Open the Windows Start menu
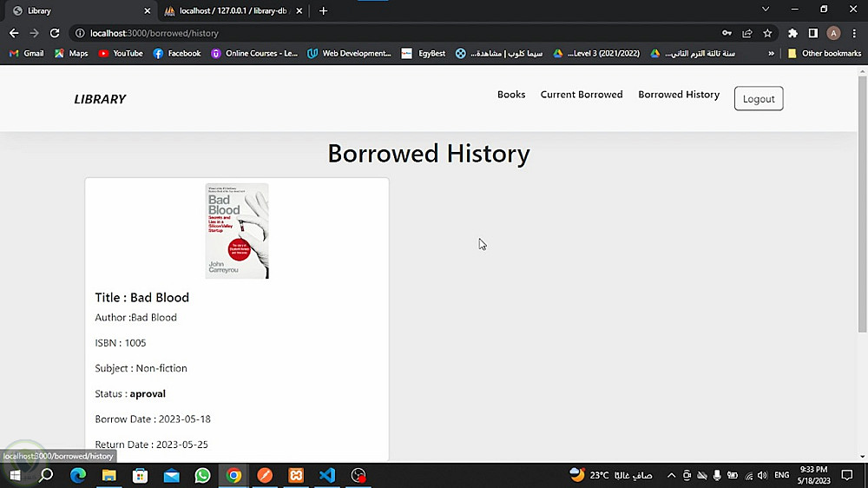The width and height of the screenshot is (868, 488). (15, 475)
